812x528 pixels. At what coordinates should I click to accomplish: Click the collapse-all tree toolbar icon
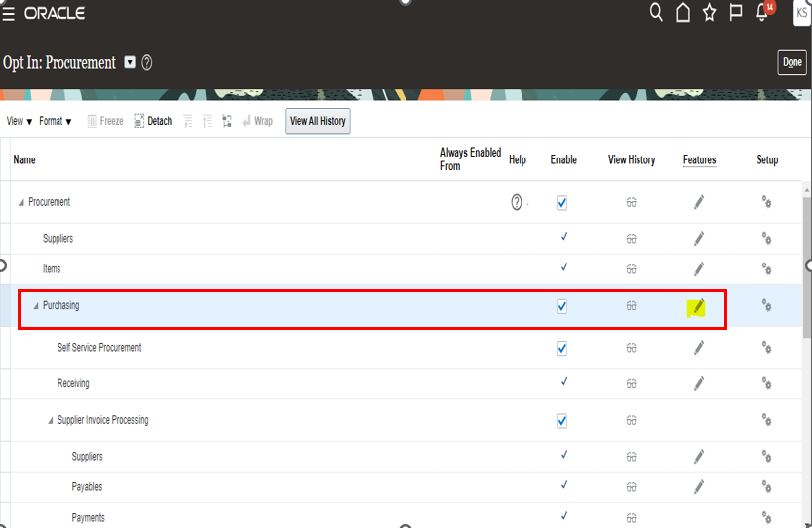[188, 121]
